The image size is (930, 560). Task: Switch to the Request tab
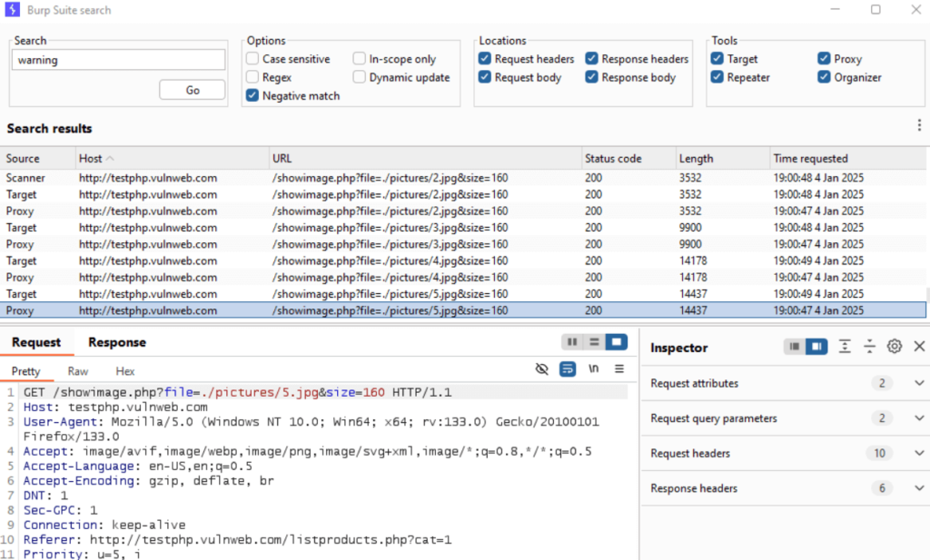(36, 342)
